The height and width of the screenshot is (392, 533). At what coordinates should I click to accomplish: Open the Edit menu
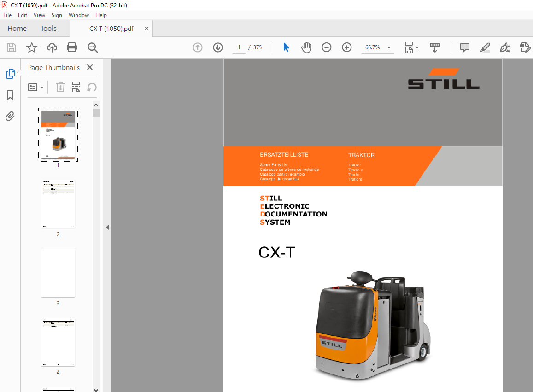tap(23, 15)
